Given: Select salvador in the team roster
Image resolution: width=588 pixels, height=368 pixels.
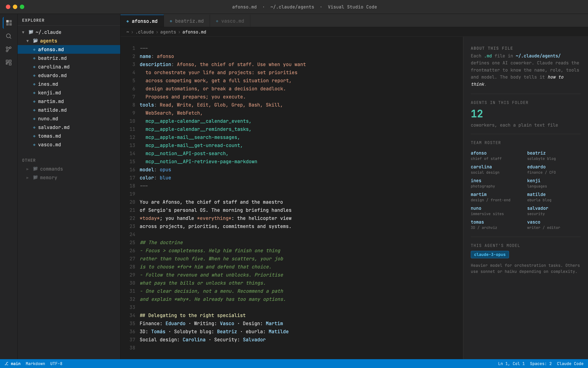Looking at the screenshot, I should tap(537, 208).
